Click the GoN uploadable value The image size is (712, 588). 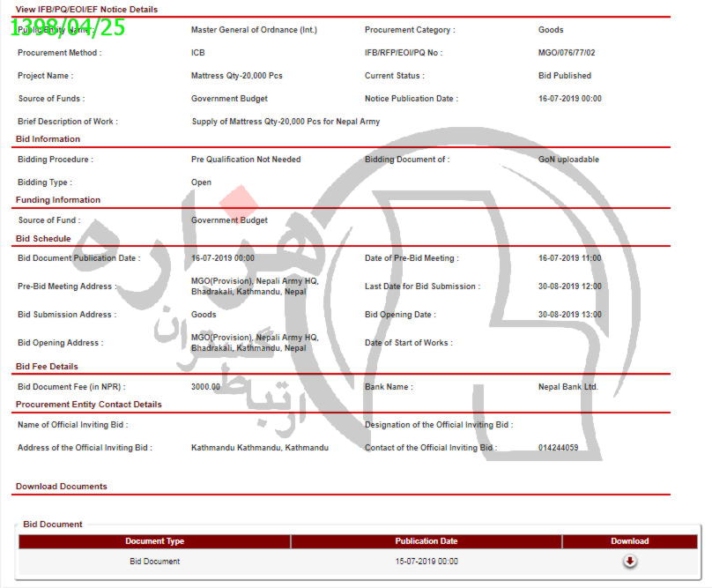(x=568, y=160)
